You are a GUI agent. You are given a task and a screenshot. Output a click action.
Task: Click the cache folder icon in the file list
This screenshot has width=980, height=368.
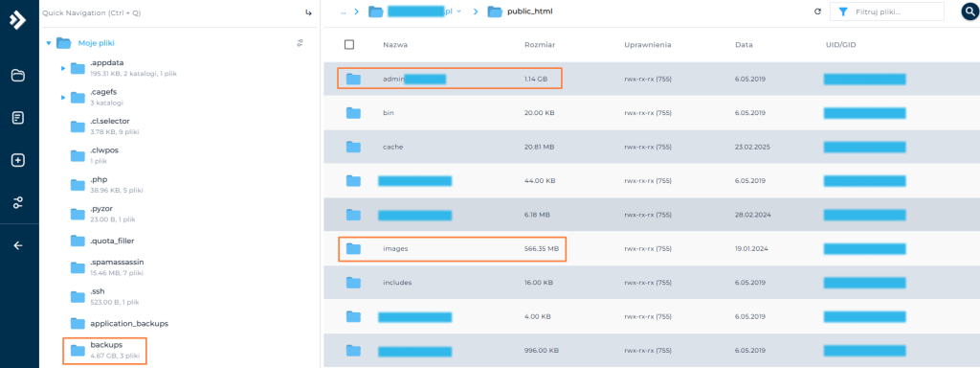click(354, 147)
